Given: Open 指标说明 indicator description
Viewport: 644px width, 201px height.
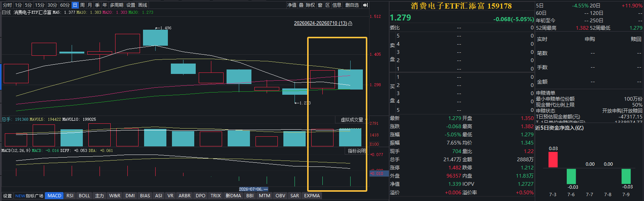Looking at the screenshot, I should 357,151.
